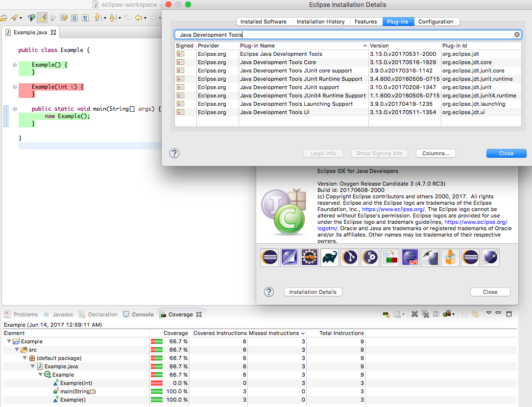Click the EclEmma coverage feature icon

coord(390,258)
